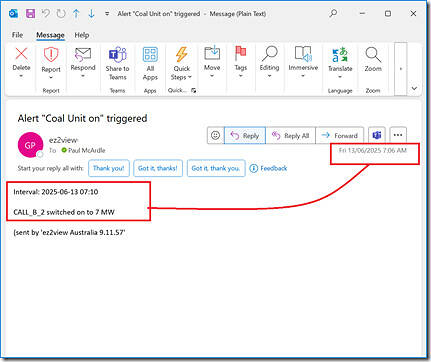
Task: Choose suggested reply 'Got it, thanks!'
Action: pyautogui.click(x=158, y=168)
